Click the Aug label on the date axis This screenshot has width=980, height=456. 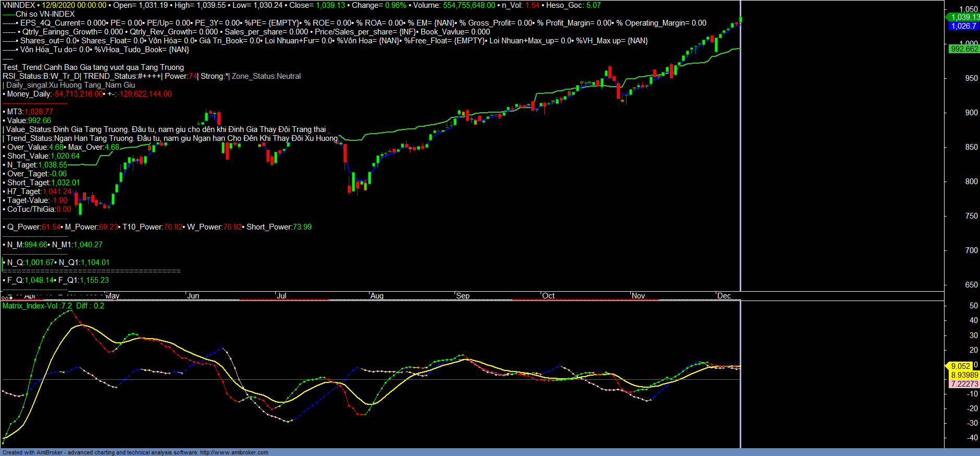377,296
